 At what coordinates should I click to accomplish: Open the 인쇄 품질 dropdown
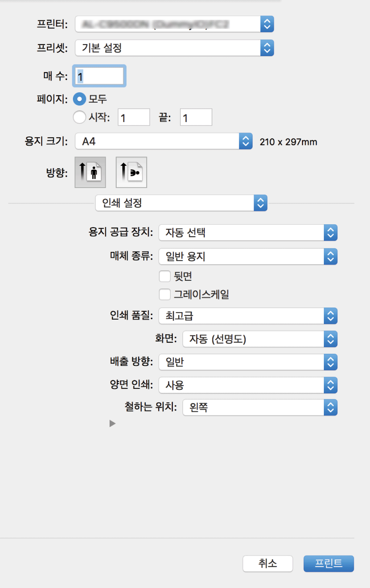pos(248,316)
